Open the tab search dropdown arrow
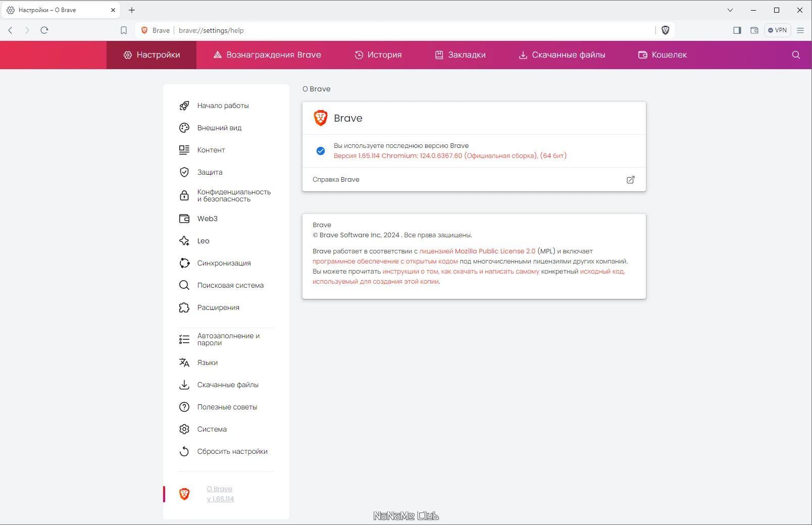812x525 pixels. [730, 10]
